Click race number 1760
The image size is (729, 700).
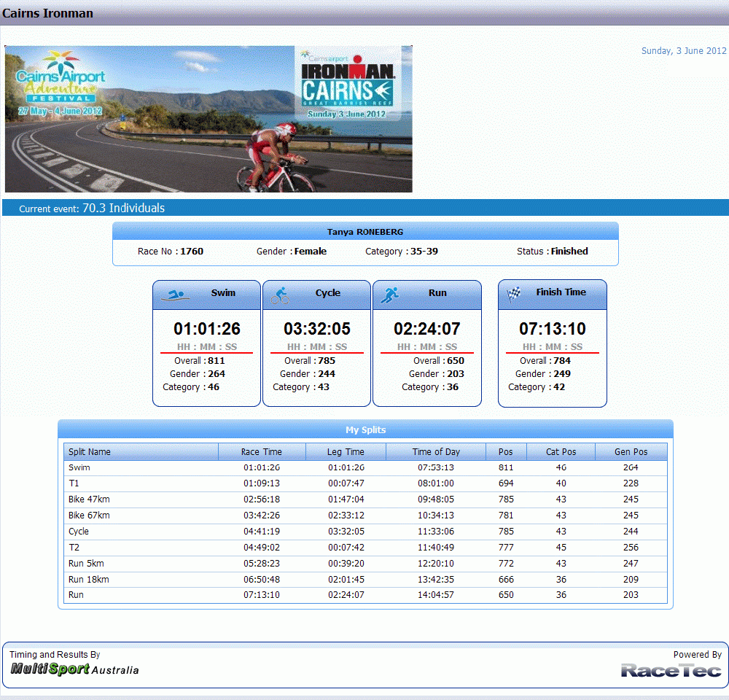192,251
